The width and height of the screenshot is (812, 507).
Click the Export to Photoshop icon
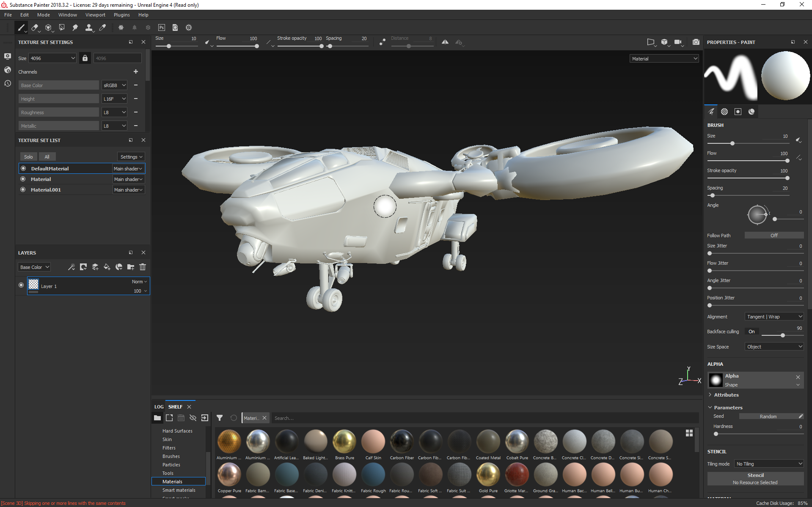click(x=162, y=27)
